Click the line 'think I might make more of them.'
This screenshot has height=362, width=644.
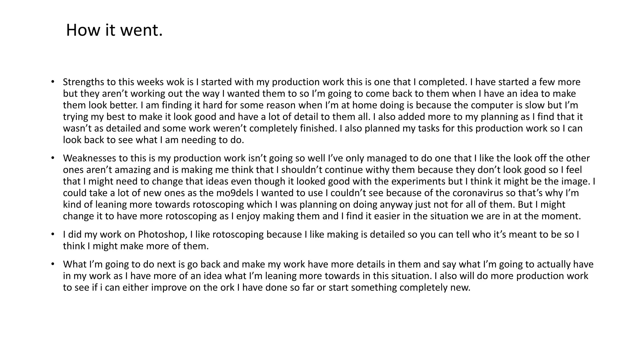point(136,246)
